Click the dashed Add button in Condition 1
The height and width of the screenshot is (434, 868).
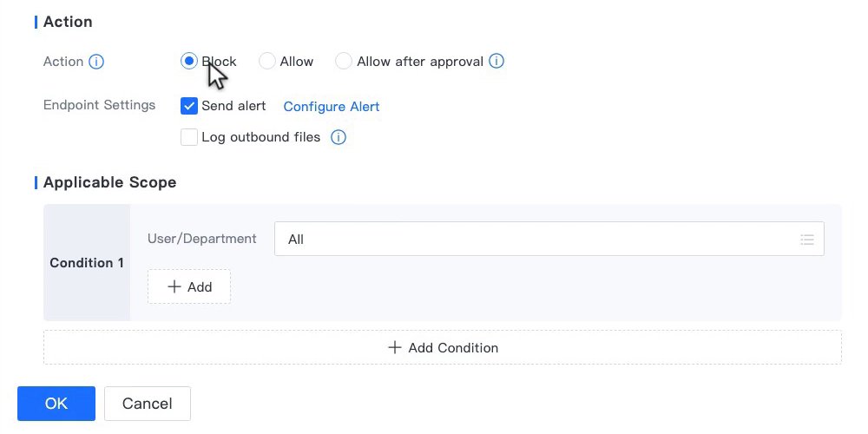(x=189, y=286)
